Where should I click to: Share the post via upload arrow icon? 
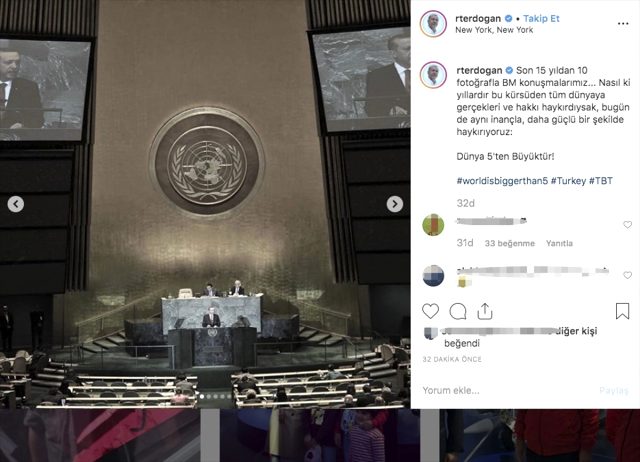point(485,311)
